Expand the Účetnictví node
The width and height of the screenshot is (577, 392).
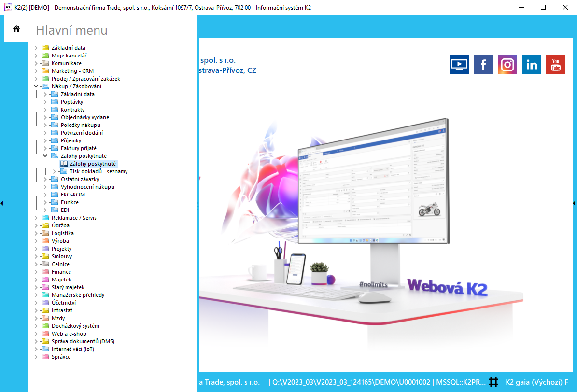coord(36,303)
